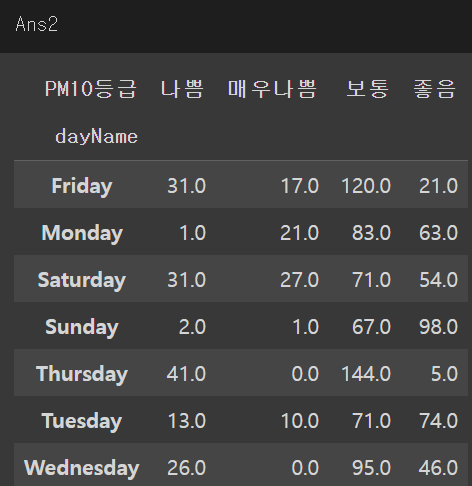Select the Friday row label

[x=82, y=186]
